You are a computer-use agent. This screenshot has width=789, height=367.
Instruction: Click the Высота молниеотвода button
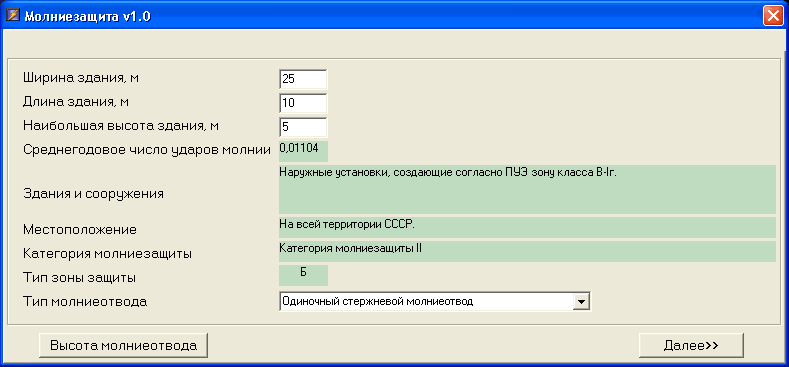click(123, 346)
